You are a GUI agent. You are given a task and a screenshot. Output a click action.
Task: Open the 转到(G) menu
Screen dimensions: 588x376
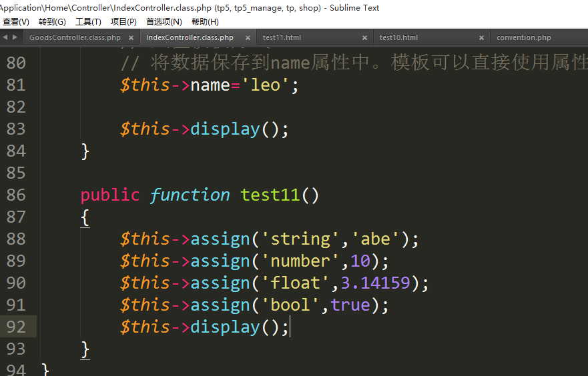52,22
